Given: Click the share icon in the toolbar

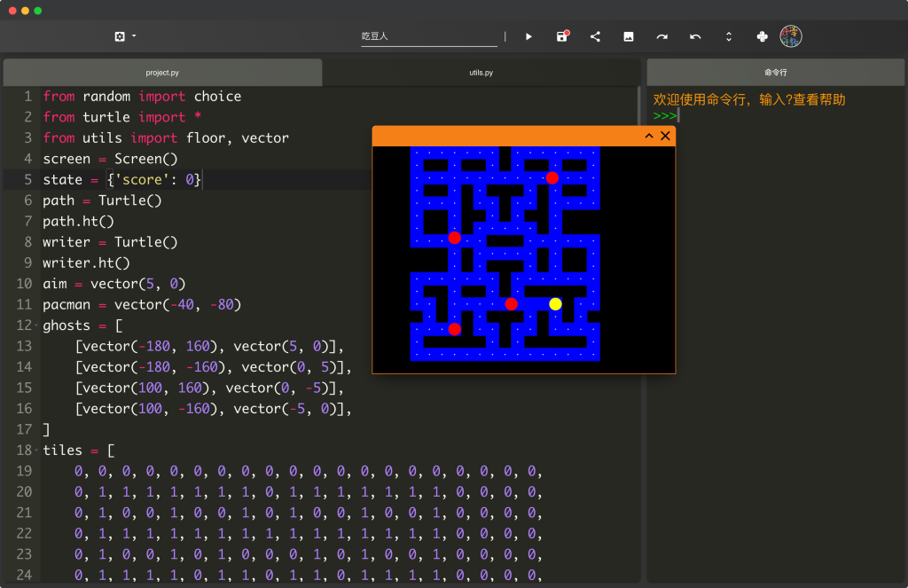Looking at the screenshot, I should (595, 36).
